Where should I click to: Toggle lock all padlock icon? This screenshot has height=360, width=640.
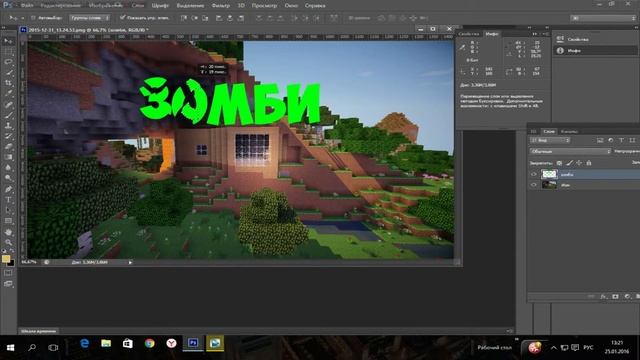pyautogui.click(x=589, y=163)
